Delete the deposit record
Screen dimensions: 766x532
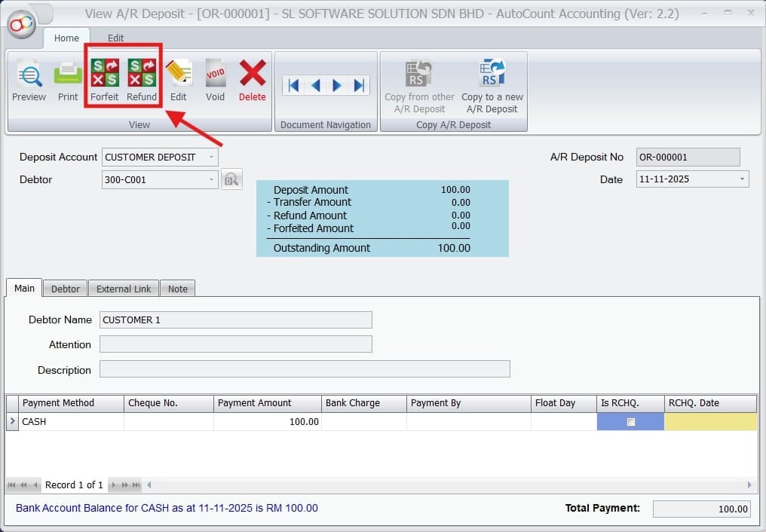[253, 80]
